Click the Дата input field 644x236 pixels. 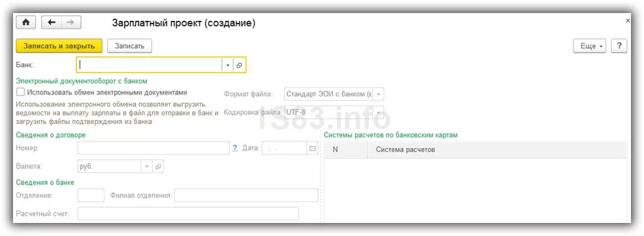(x=285, y=148)
